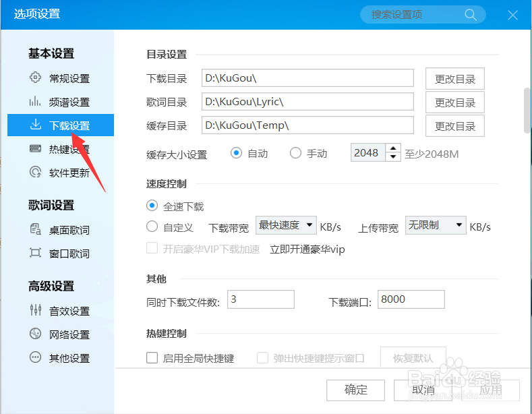Click the 恢复默认 button
This screenshot has width=532, height=414.
(413, 357)
